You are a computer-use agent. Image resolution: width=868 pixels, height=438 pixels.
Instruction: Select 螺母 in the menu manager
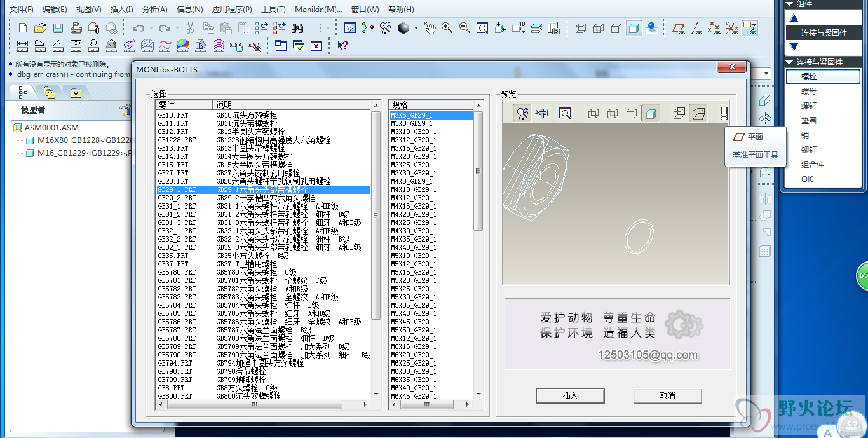click(x=809, y=92)
